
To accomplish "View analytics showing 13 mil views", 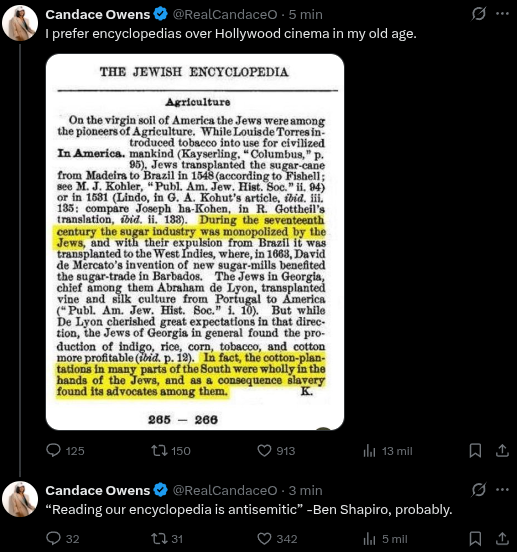I will pyautogui.click(x=387, y=451).
